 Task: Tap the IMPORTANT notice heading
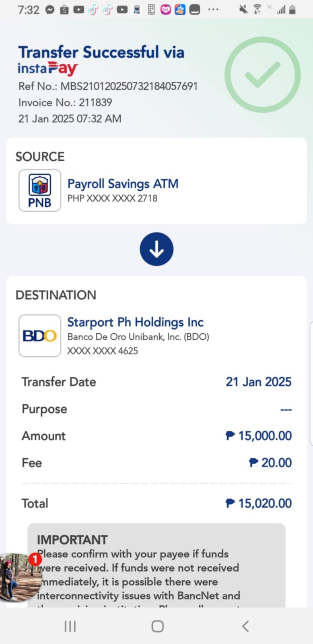tap(72, 540)
